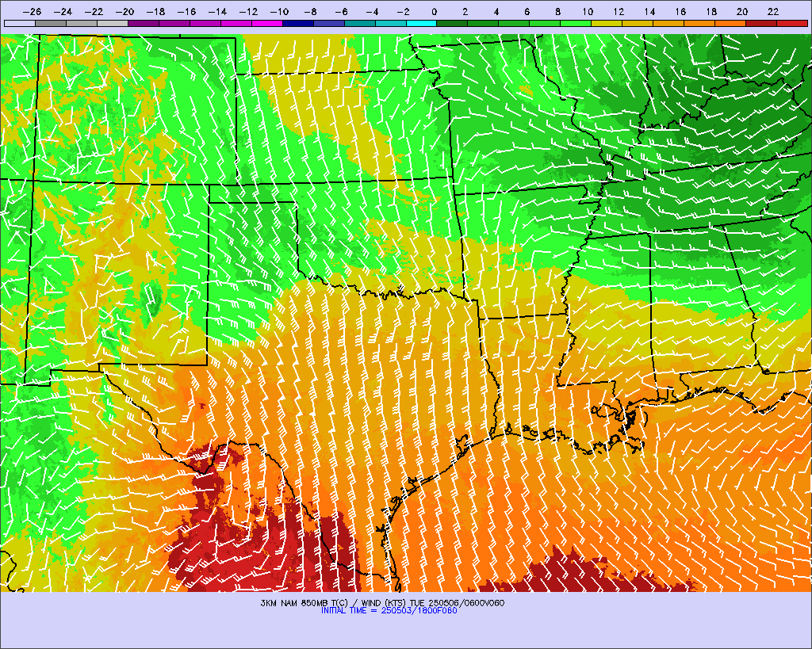The height and width of the screenshot is (649, 812).
Task: Click the cyan swatch between -2 and 0
Action: [422, 23]
